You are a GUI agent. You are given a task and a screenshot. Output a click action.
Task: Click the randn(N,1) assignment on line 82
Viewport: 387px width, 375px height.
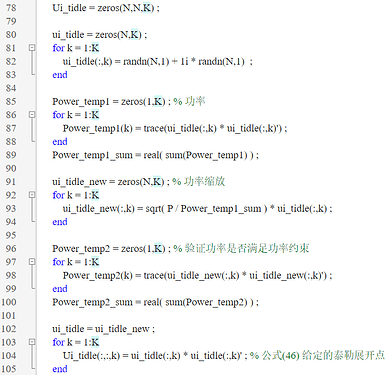click(x=157, y=61)
